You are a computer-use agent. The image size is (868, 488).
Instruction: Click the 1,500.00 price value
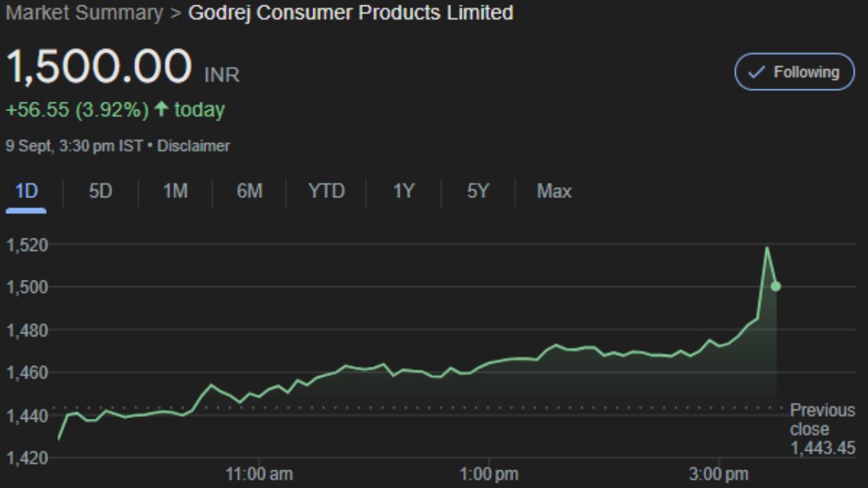tap(99, 66)
